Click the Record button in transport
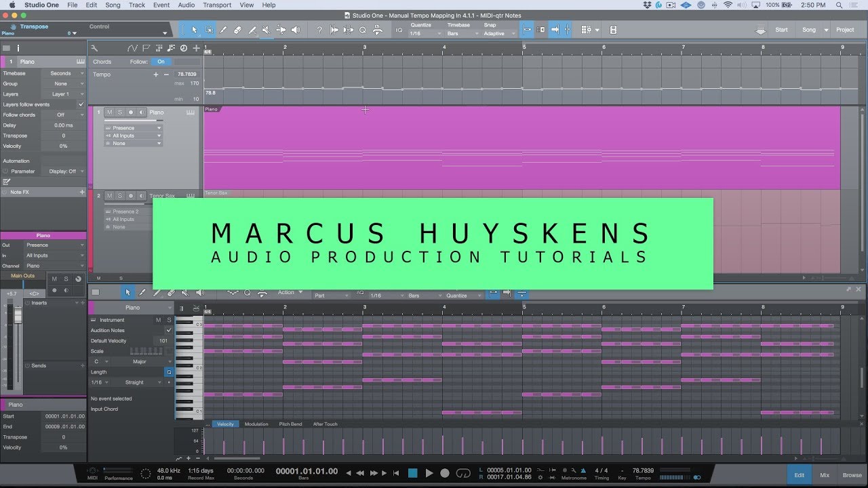 pos(445,473)
